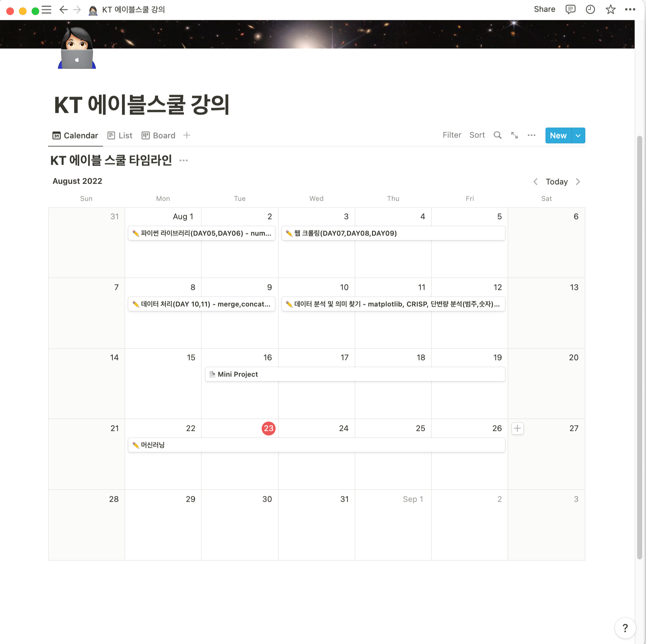Click the page avatar emoji icon
The width and height of the screenshot is (646, 644).
coord(77,48)
